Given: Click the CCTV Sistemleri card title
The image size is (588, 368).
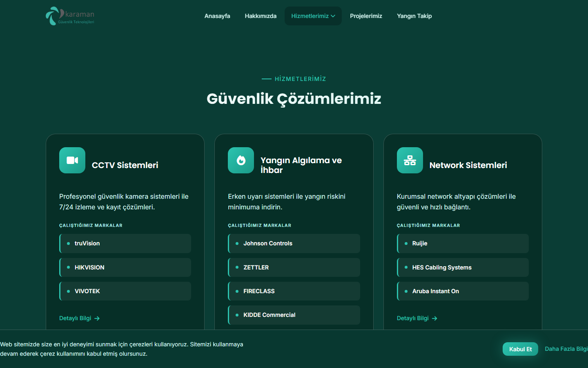Looking at the screenshot, I should pyautogui.click(x=125, y=165).
